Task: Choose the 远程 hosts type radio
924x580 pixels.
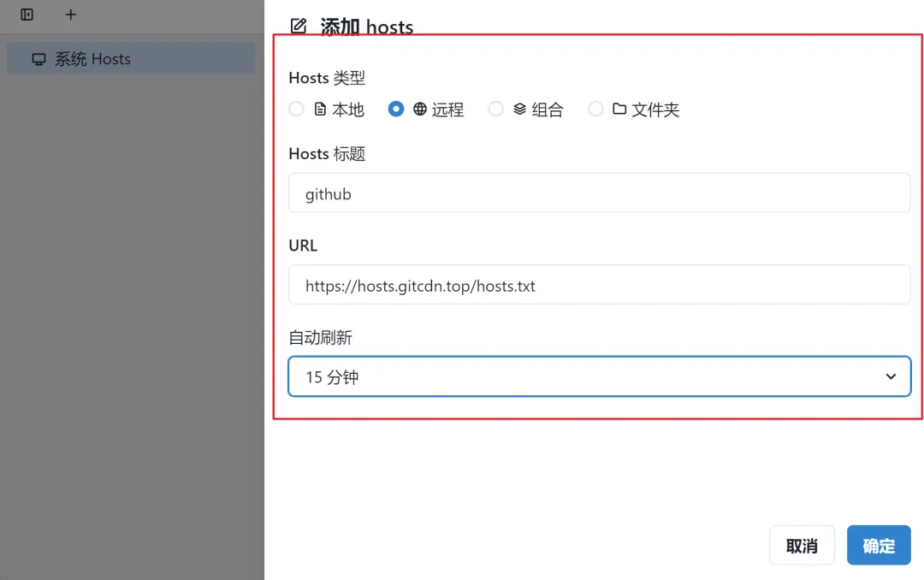Action: pyautogui.click(x=396, y=109)
